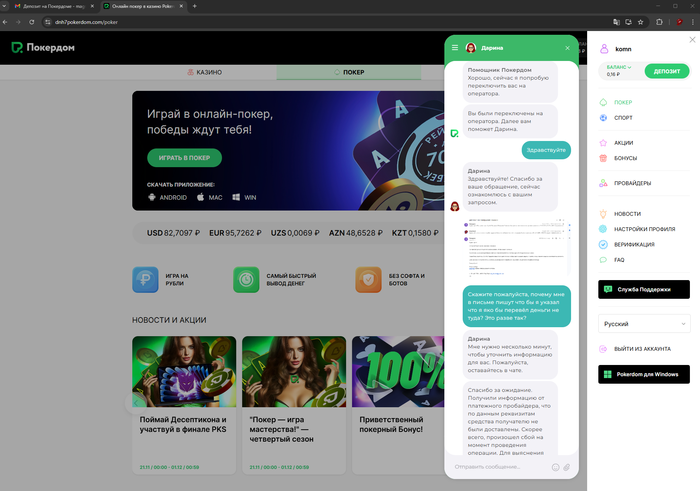
Task: Click the browser back arrow
Action: point(5,22)
